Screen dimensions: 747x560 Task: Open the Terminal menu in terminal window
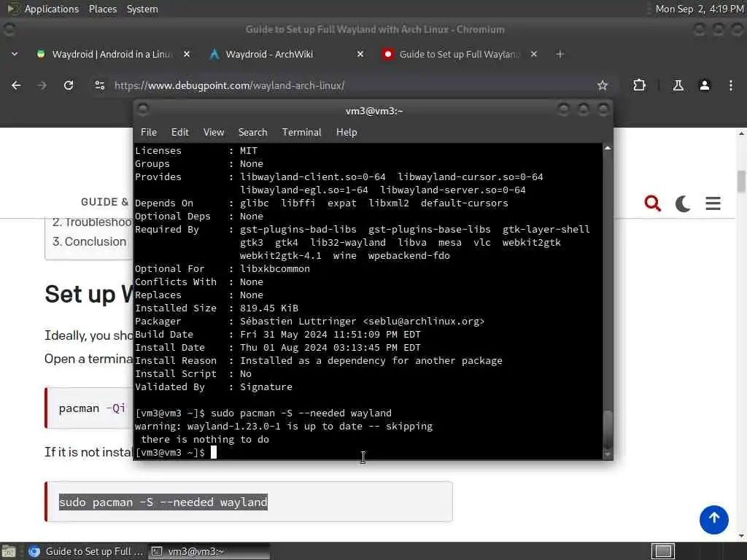tap(301, 133)
